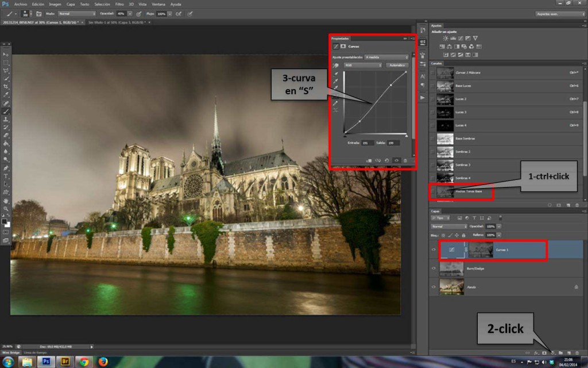Expand the Ajuste preestablecido dropdown
This screenshot has width=588, height=368.
(x=386, y=57)
